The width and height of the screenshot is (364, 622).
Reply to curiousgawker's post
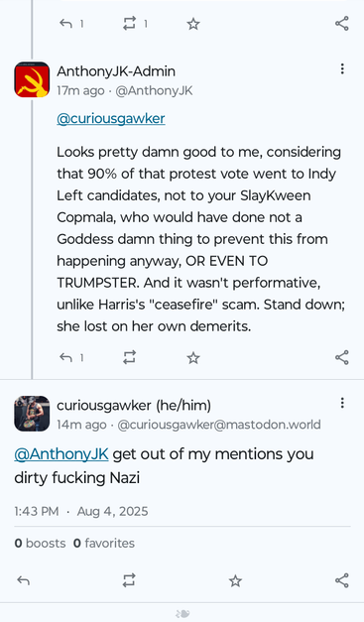click(24, 581)
